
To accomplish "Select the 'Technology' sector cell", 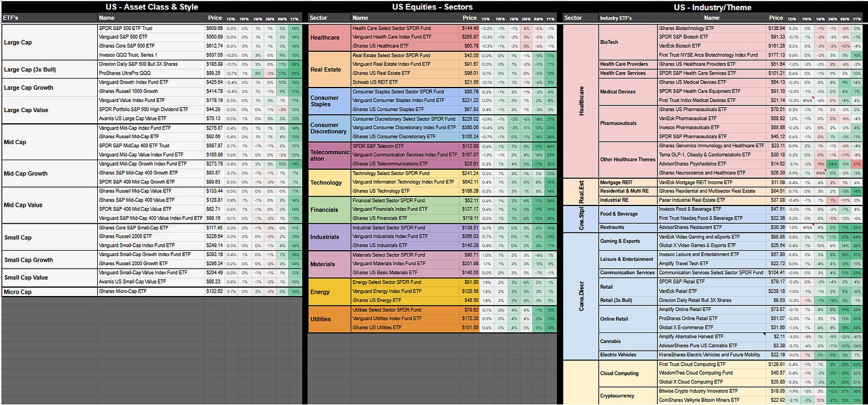I will point(330,182).
